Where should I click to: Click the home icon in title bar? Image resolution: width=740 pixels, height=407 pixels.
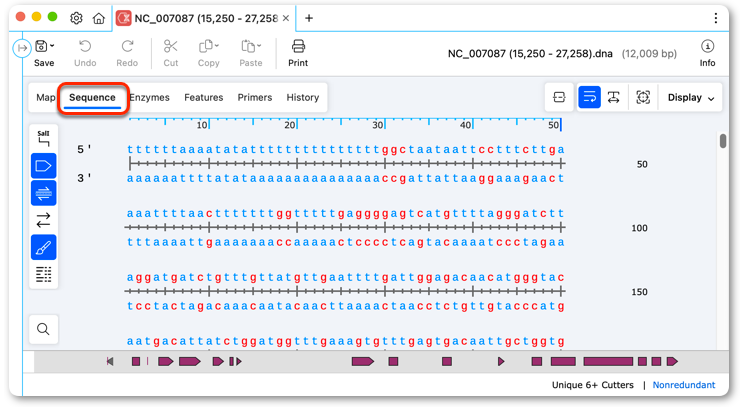(x=98, y=18)
